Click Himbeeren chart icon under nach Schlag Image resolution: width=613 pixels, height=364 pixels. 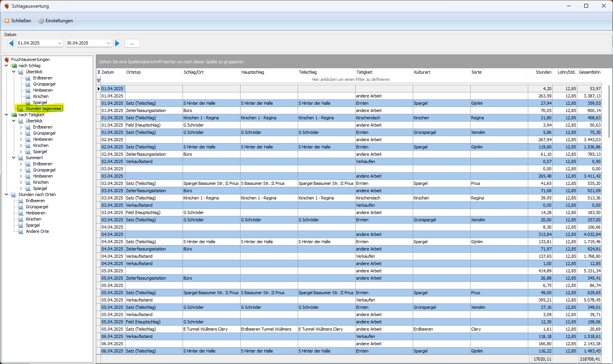(x=28, y=90)
